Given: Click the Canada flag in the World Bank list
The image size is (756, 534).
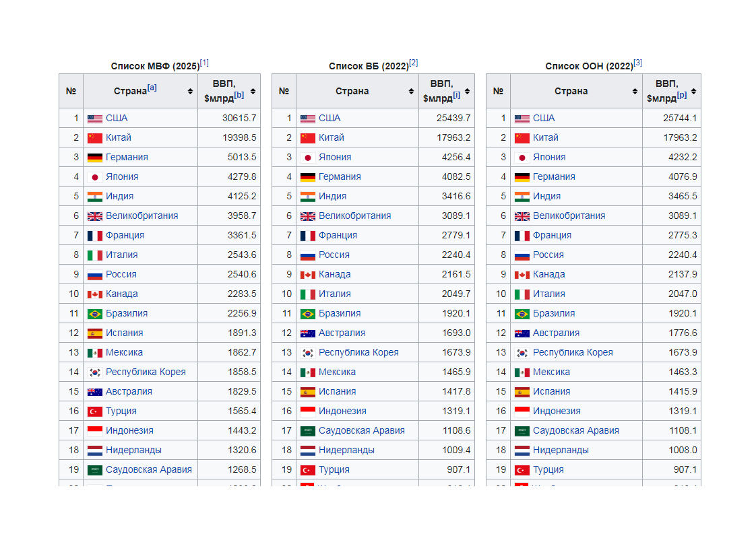Looking at the screenshot, I should (307, 275).
